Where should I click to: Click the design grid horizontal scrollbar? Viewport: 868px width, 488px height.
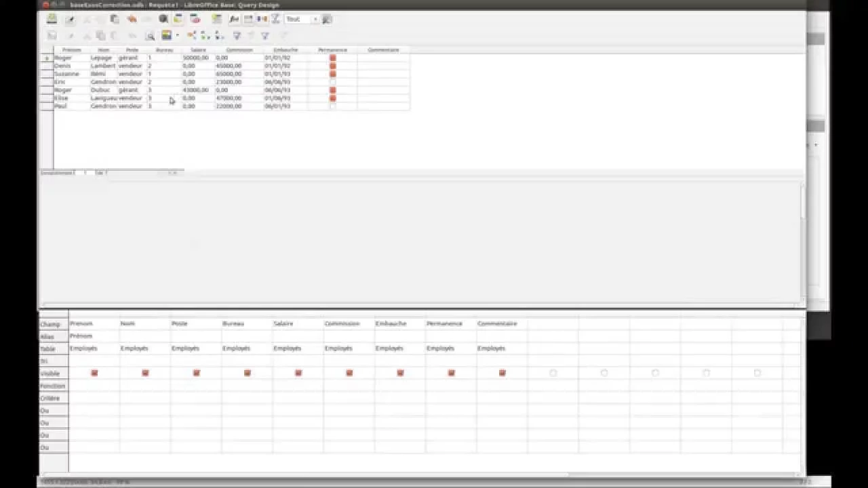pos(420,474)
